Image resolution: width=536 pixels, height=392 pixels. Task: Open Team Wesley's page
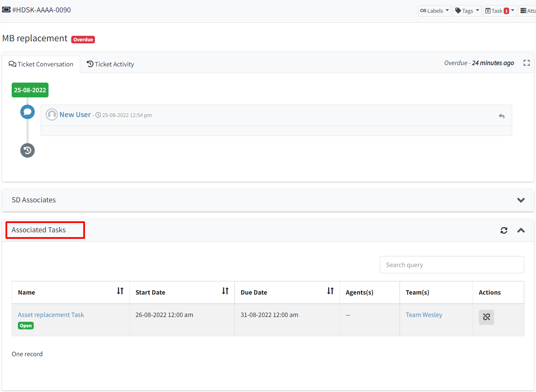(x=424, y=315)
